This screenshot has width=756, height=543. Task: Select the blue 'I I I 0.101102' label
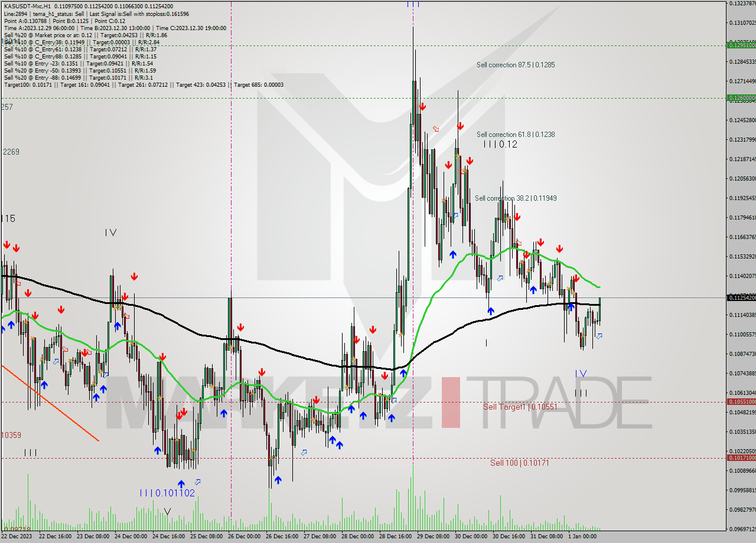coord(167,493)
